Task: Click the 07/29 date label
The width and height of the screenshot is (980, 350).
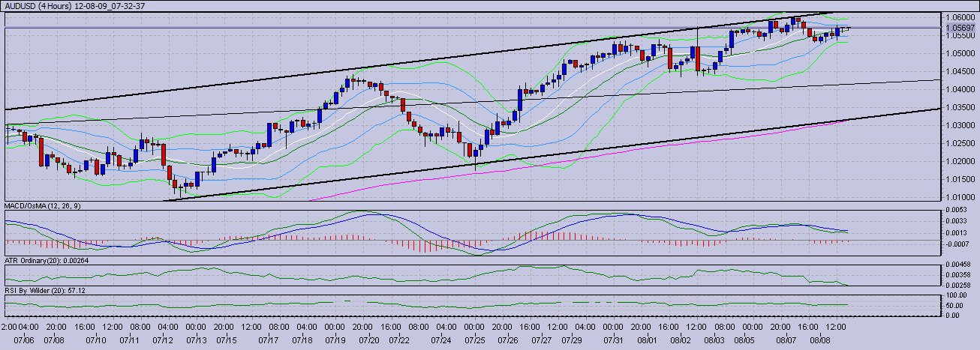Action: pos(573,340)
